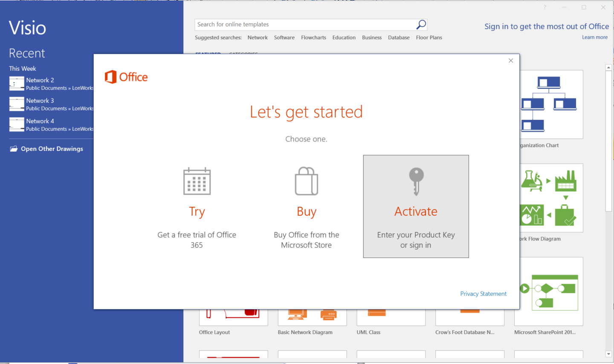Click 'Public Documents » LonWorks' under Network 4
This screenshot has width=614, height=364.
pos(60,129)
